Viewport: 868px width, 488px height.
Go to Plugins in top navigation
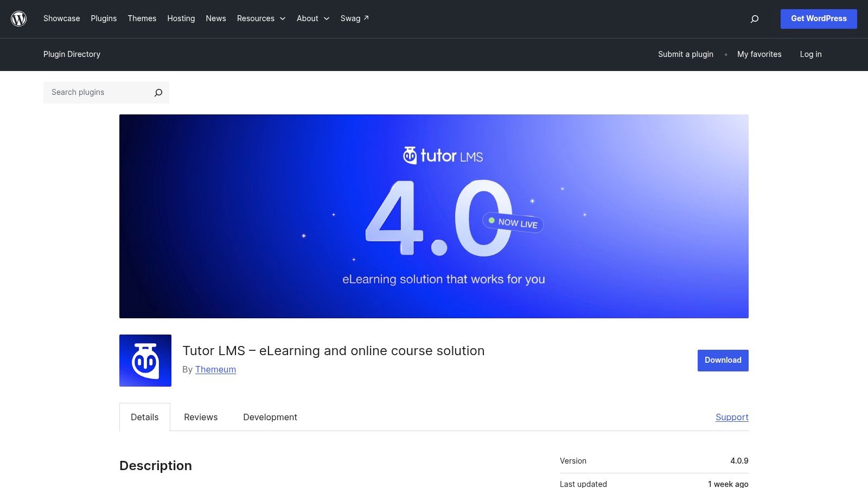104,18
